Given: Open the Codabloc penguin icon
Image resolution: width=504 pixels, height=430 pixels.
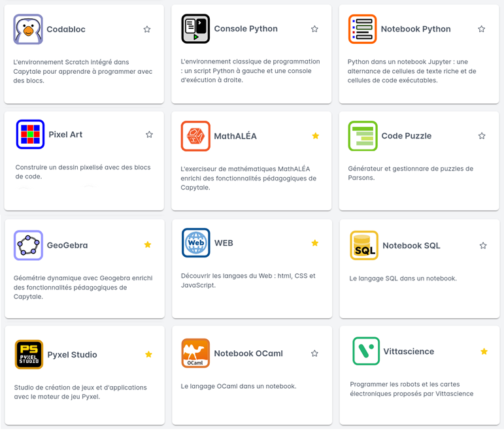Looking at the screenshot, I should [28, 29].
